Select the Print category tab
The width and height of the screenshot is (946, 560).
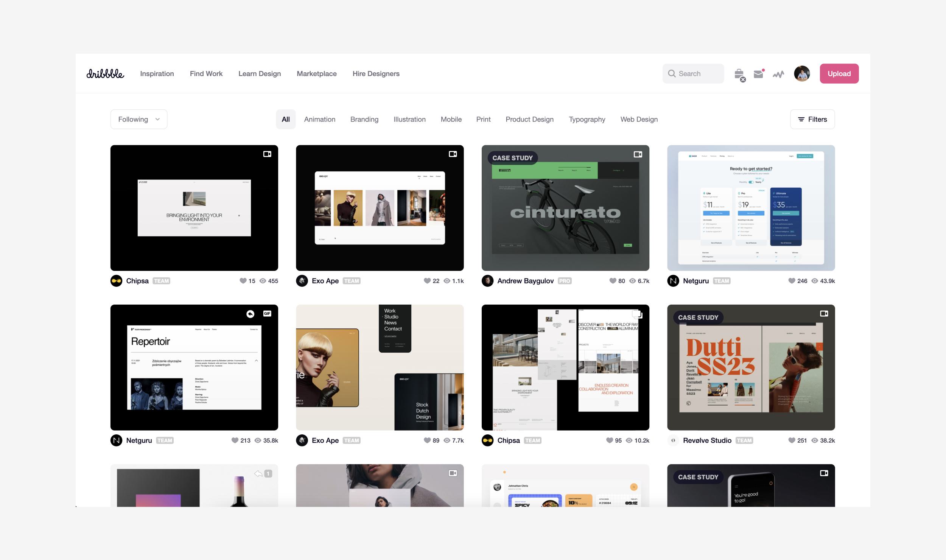[x=483, y=119]
